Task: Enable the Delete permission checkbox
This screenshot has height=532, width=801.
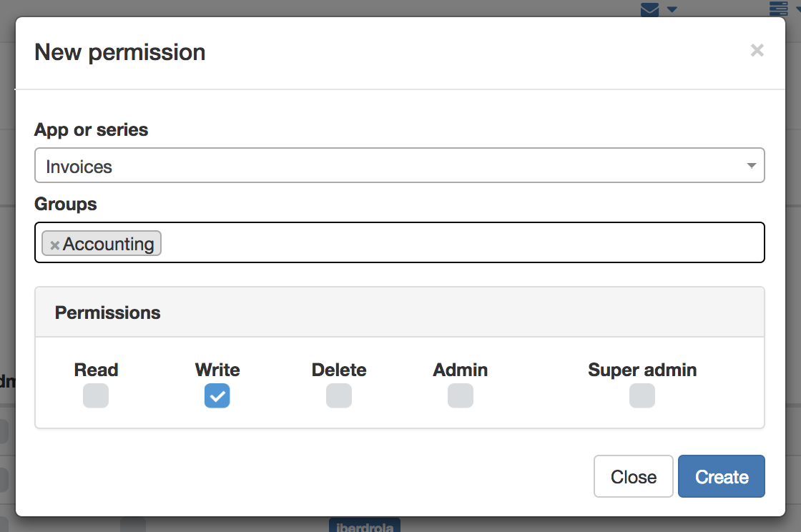Action: click(339, 395)
